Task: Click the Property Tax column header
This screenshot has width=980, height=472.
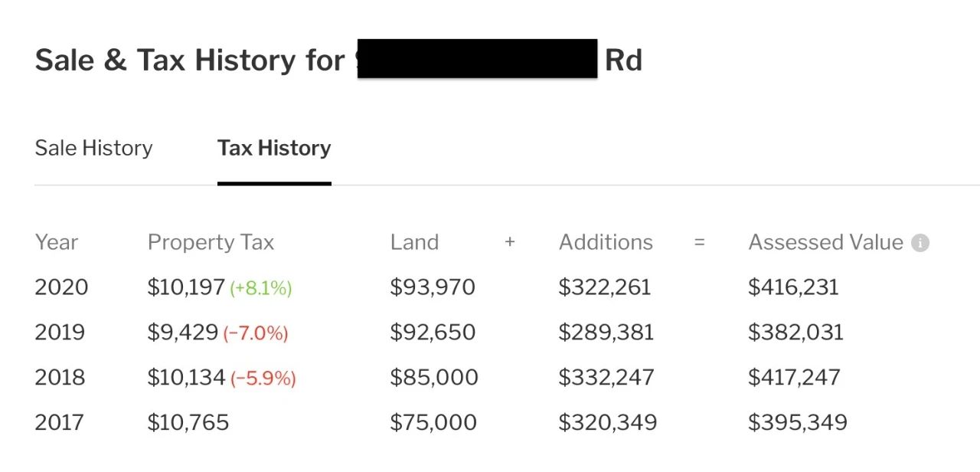Action: 211,242
